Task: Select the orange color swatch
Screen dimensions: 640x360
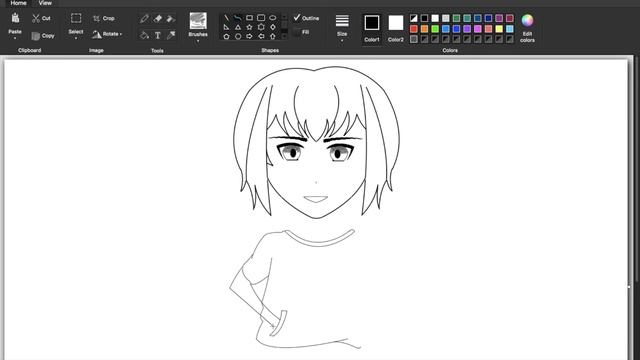Action: coord(424,29)
